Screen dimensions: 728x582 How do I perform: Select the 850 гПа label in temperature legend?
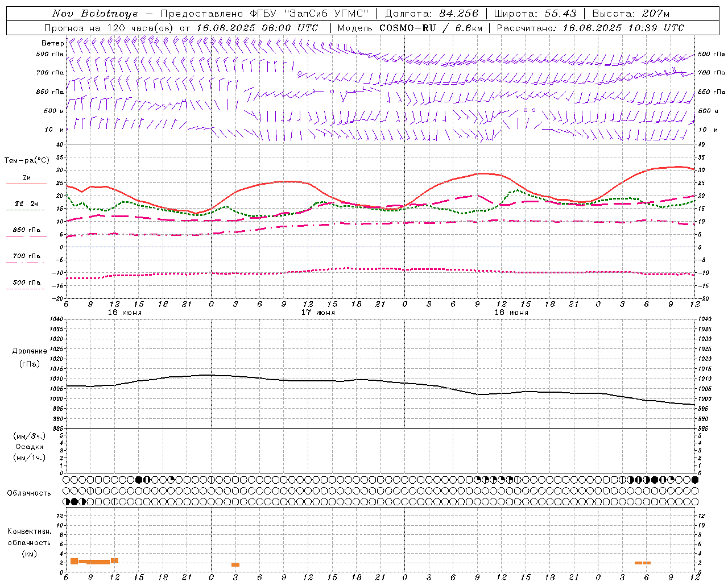pos(27,230)
